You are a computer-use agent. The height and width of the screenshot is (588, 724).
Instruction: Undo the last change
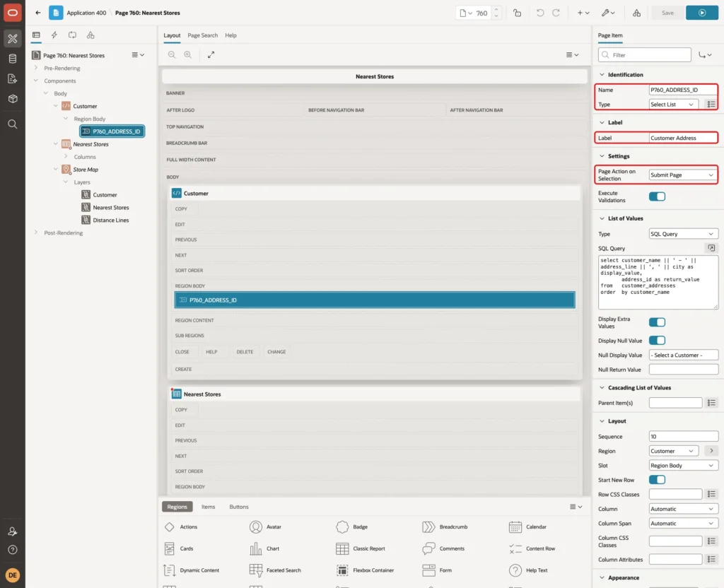pyautogui.click(x=539, y=13)
